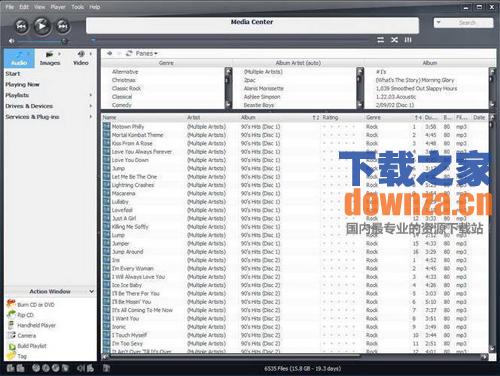Collapse the Action Window chevron

click(91, 291)
